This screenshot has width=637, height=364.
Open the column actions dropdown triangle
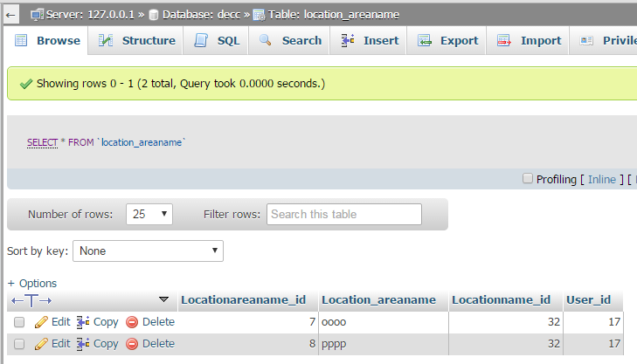[x=163, y=299]
